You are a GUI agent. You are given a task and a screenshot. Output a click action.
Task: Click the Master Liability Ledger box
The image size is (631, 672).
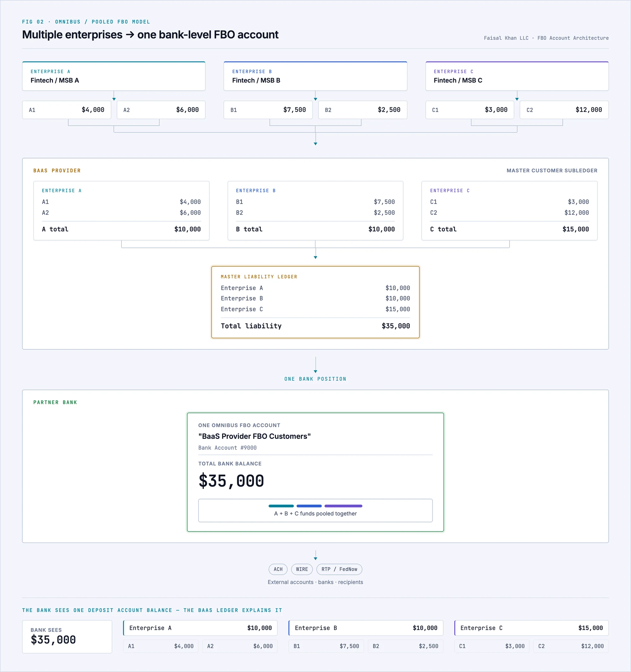[x=315, y=302]
